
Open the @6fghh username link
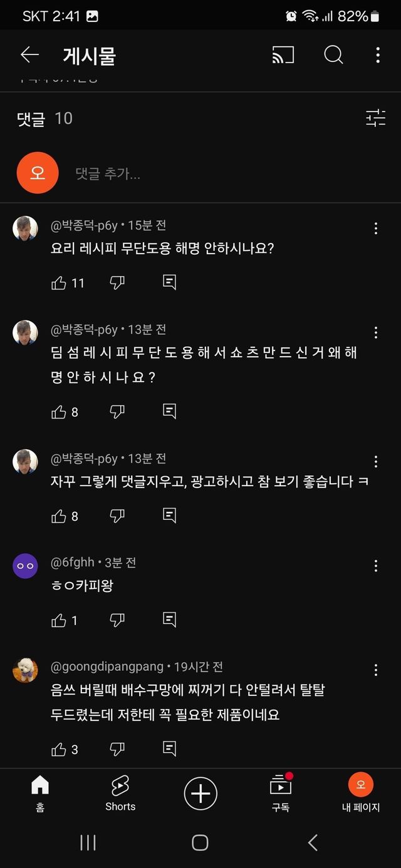tap(72, 563)
